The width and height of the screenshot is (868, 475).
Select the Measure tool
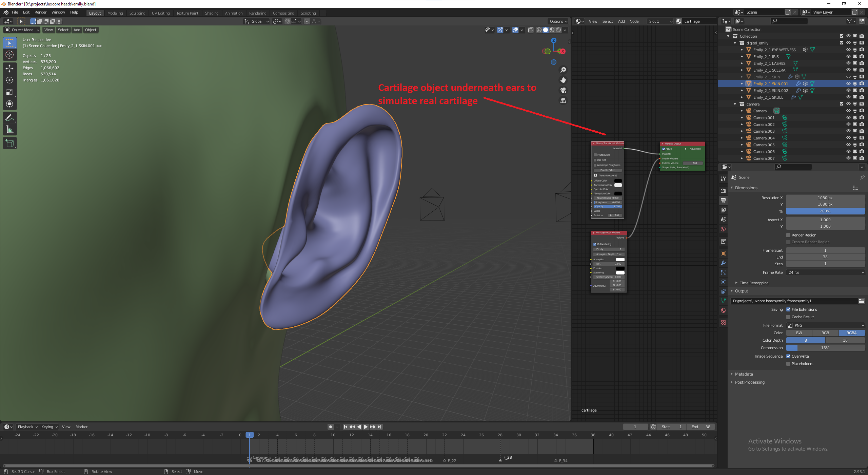(x=9, y=130)
